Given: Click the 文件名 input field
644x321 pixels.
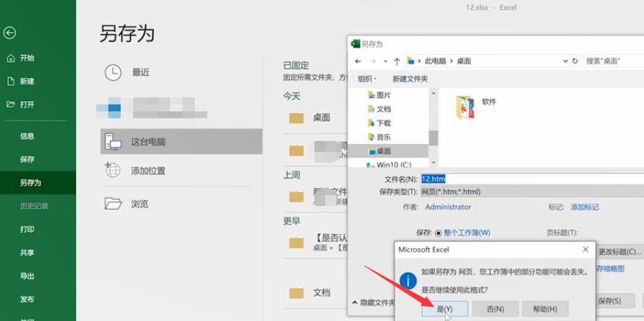Looking at the screenshot, I should click(532, 179).
